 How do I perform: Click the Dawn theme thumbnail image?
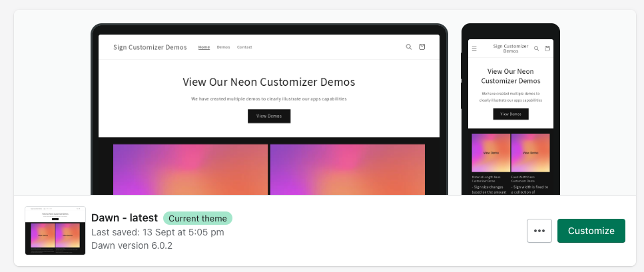[55, 231]
